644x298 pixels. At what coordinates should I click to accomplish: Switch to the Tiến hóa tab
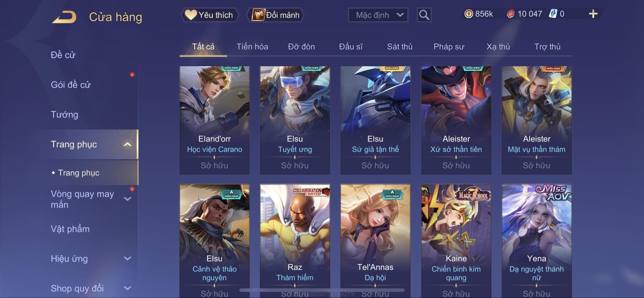252,47
